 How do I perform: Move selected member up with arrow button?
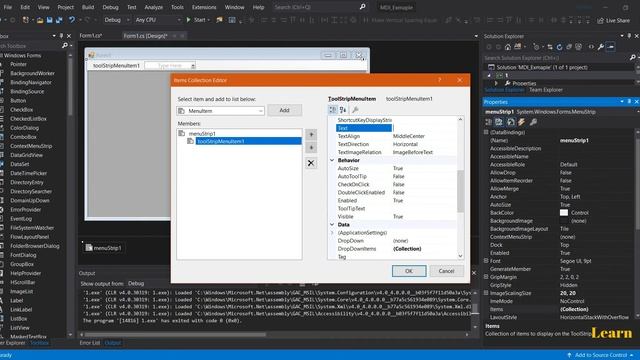coord(311,134)
